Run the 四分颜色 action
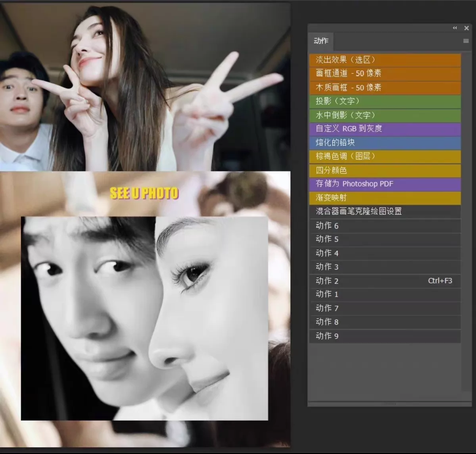Screen dimensions: 476x454 pos(385,170)
